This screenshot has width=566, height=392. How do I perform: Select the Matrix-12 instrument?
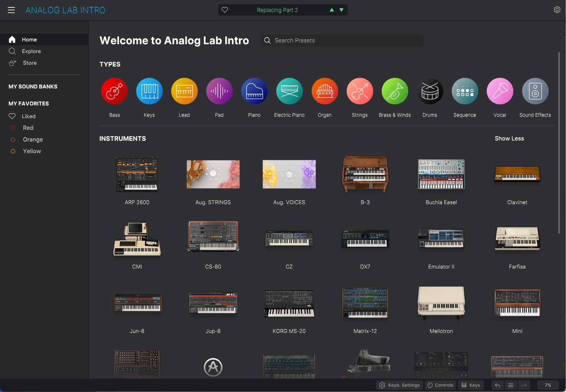[x=365, y=303]
